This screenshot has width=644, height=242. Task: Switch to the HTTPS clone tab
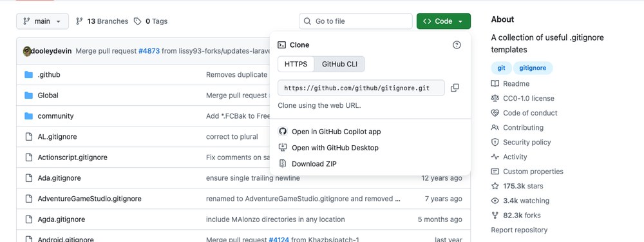[x=296, y=64]
